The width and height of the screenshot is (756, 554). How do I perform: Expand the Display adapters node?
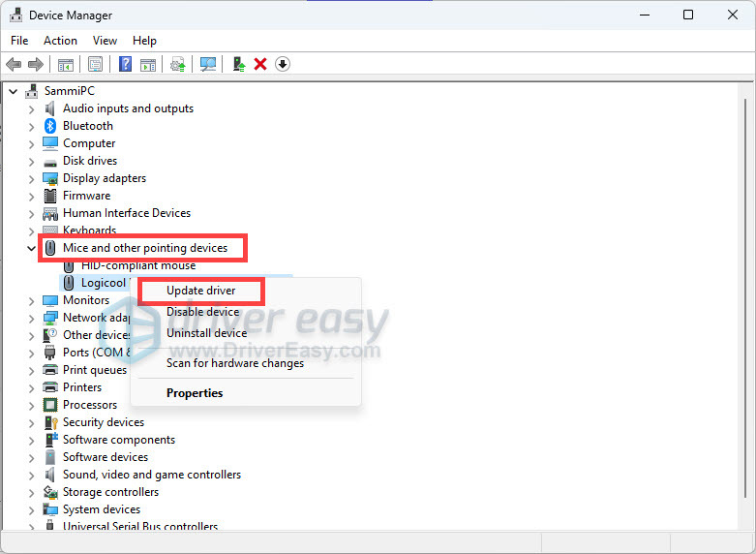[31, 178]
